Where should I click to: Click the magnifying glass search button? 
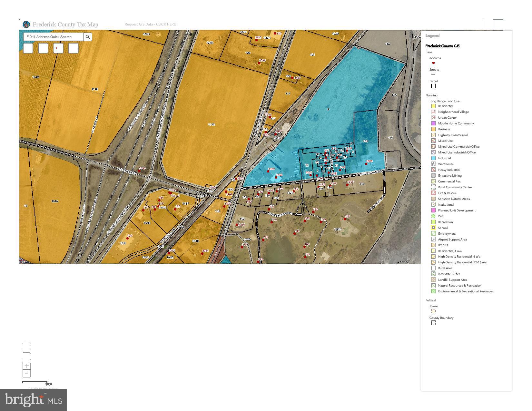[x=88, y=37]
